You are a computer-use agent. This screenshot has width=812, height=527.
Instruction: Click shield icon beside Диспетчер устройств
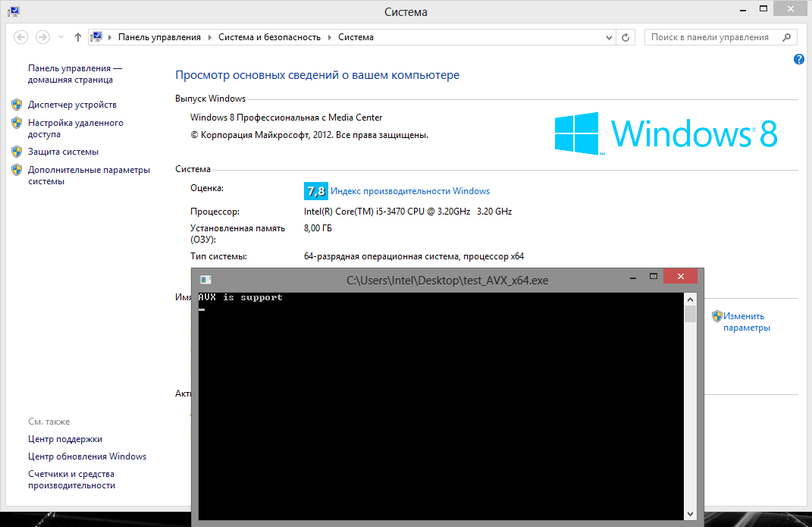point(17,105)
